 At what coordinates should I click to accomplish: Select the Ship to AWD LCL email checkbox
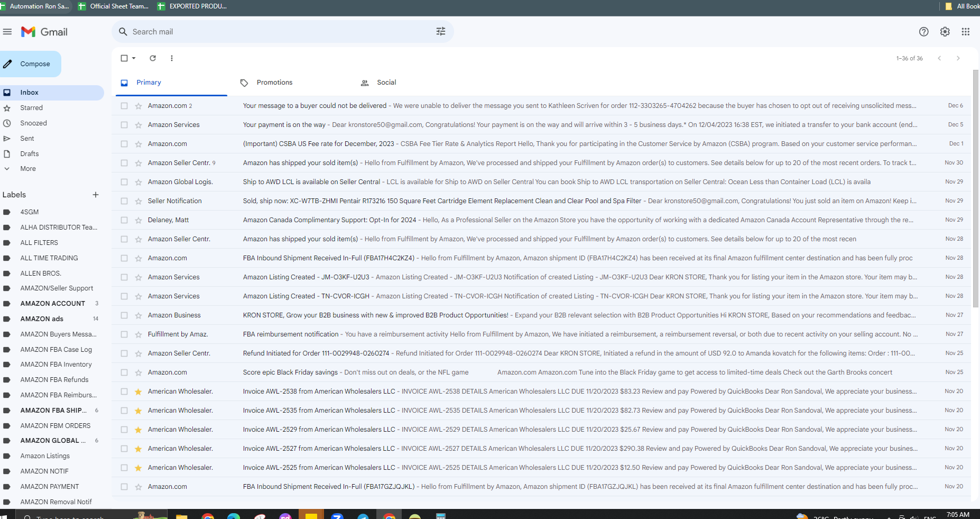click(124, 182)
